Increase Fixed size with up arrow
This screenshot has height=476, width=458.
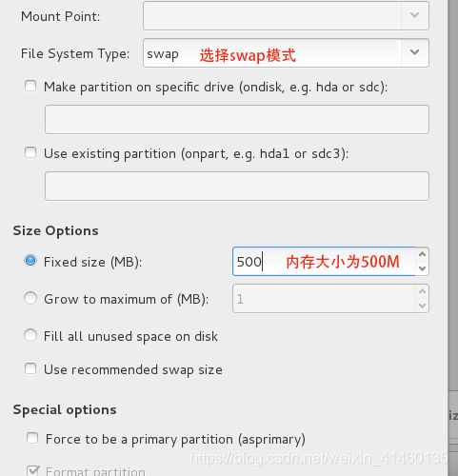(x=422, y=254)
